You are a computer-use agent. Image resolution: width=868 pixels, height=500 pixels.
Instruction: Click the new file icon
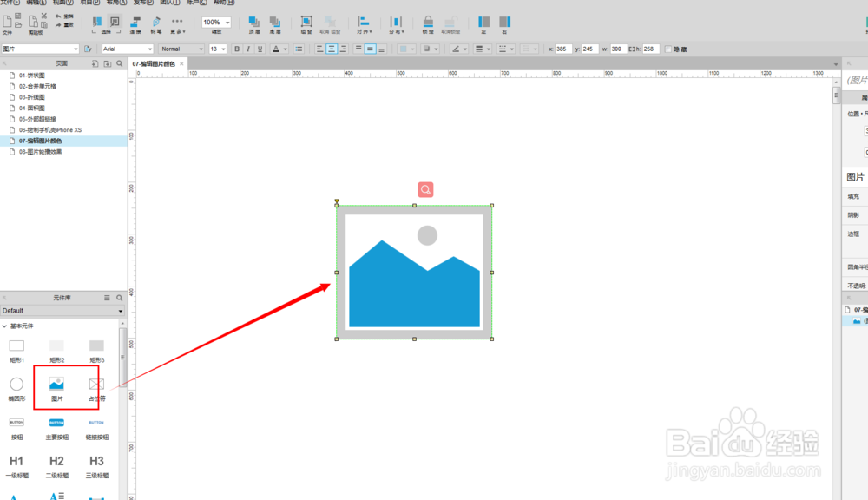(x=7, y=22)
